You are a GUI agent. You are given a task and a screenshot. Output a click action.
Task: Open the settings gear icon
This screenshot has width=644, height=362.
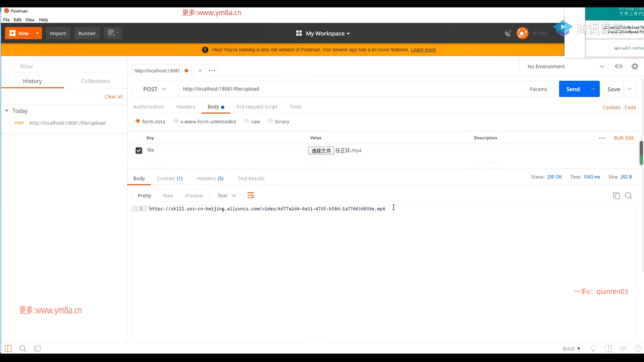[x=635, y=66]
